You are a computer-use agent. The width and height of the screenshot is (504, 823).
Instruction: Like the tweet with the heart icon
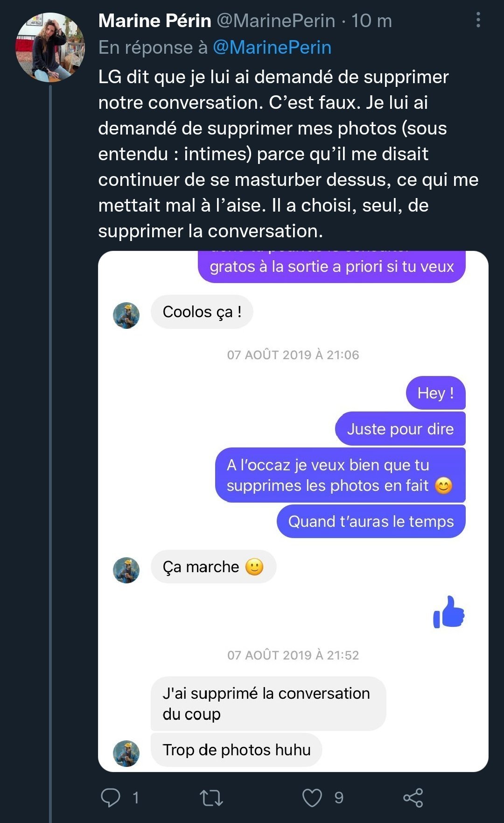pos(312,797)
